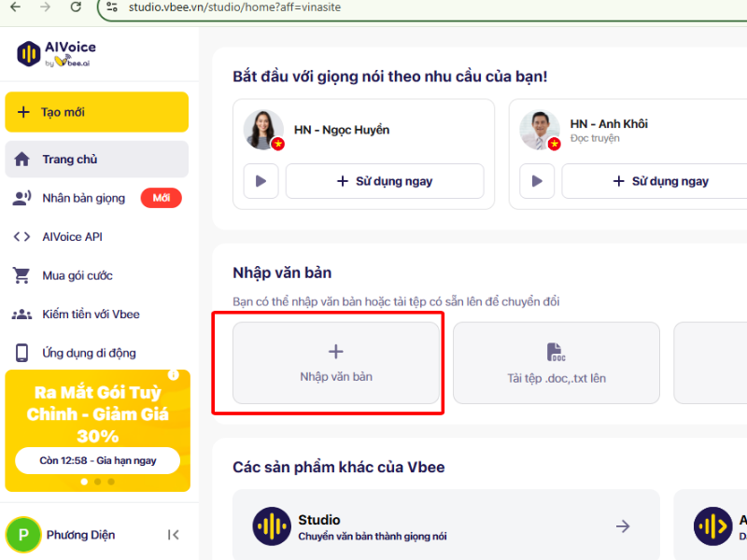Click the red Mới badge

[x=161, y=198]
